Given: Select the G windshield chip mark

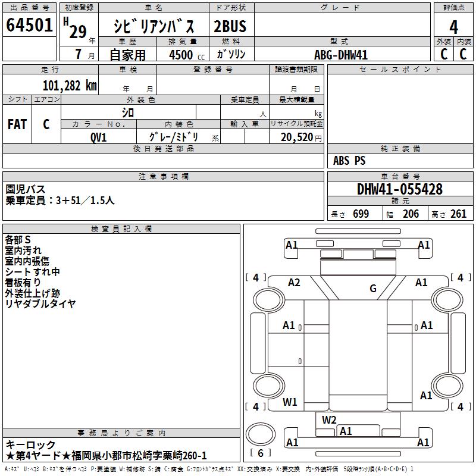Looking at the screenshot, I should [373, 289].
